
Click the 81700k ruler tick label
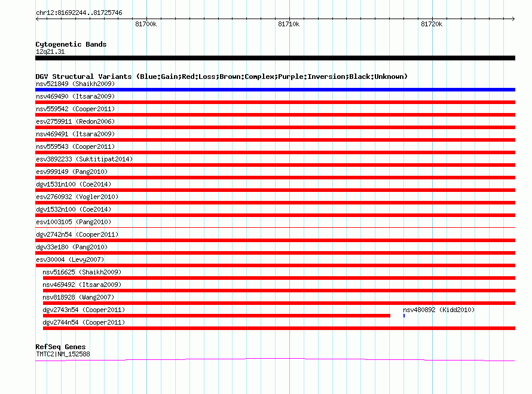point(146,24)
